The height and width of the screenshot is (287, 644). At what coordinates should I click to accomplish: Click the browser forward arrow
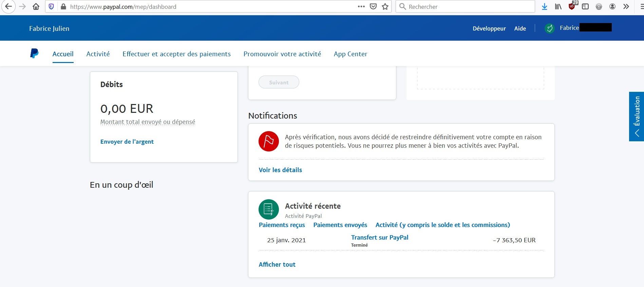22,6
